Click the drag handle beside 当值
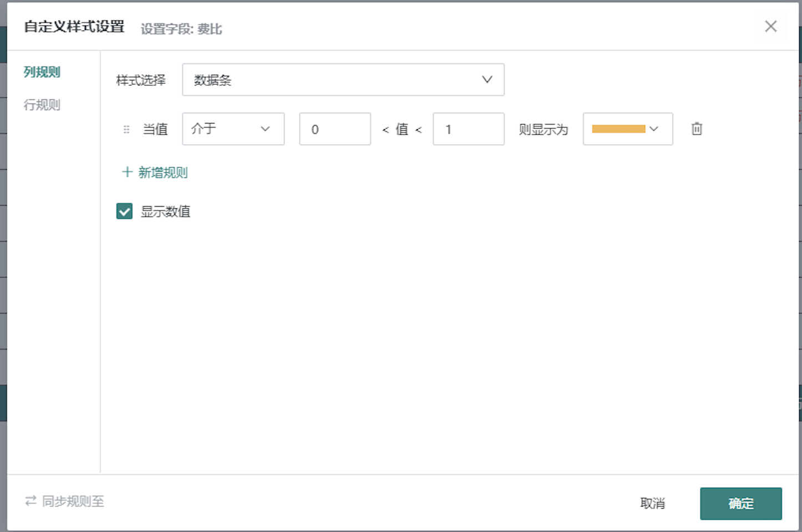 [126, 129]
